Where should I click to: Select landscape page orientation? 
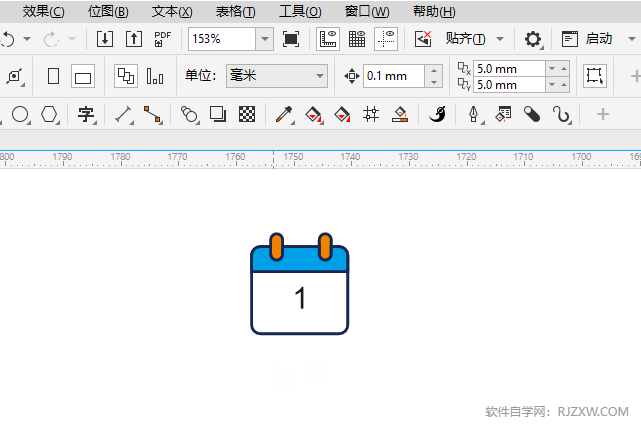pyautogui.click(x=83, y=76)
